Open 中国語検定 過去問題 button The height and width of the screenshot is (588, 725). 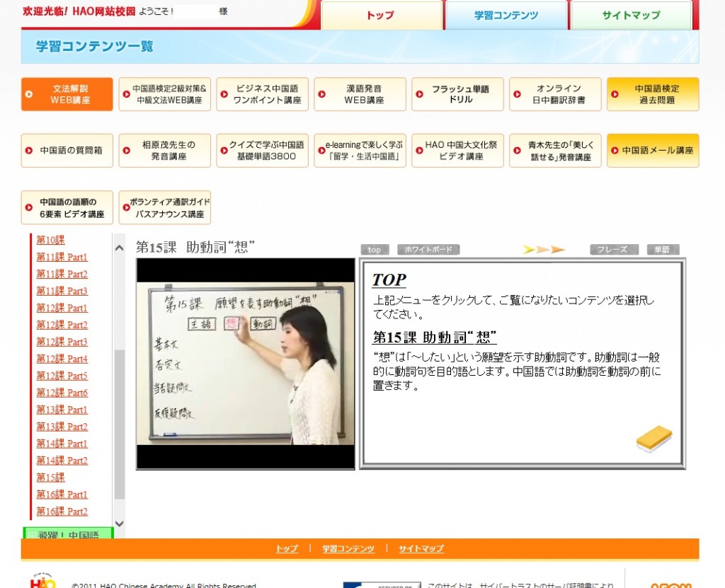click(653, 94)
